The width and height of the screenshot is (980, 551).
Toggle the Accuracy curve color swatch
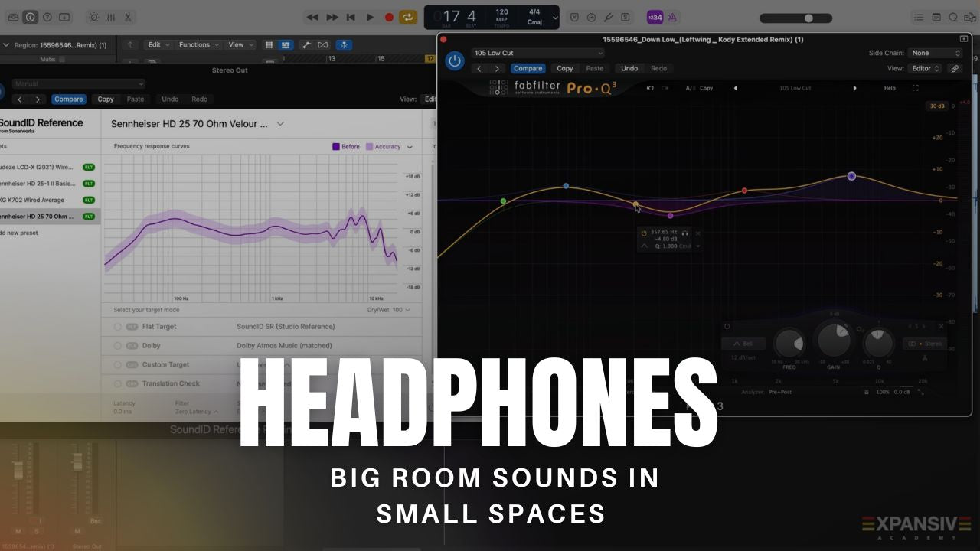[369, 146]
